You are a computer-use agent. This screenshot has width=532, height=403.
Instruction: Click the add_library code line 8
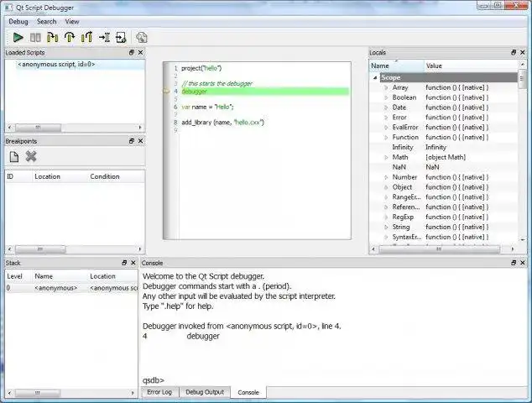point(222,123)
